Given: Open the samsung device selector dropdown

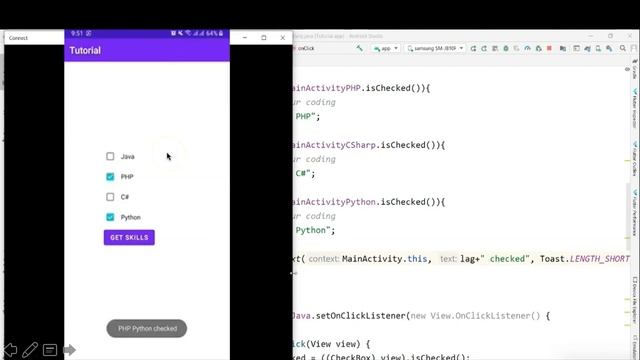Looking at the screenshot, I should click(435, 48).
